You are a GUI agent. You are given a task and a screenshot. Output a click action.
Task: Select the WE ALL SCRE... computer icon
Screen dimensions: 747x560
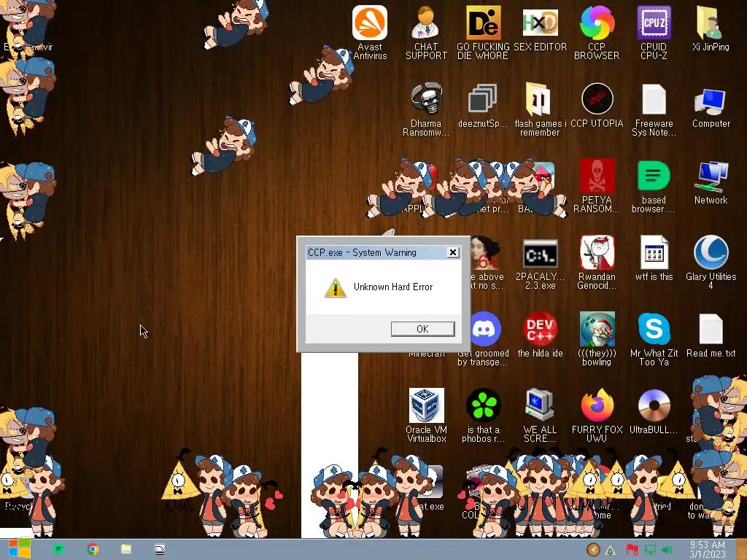point(540,416)
